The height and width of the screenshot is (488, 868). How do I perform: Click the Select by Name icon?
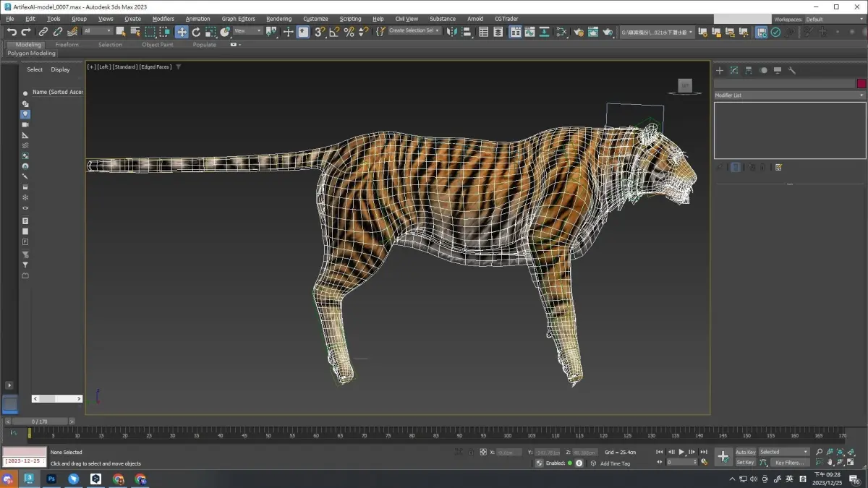click(x=135, y=32)
